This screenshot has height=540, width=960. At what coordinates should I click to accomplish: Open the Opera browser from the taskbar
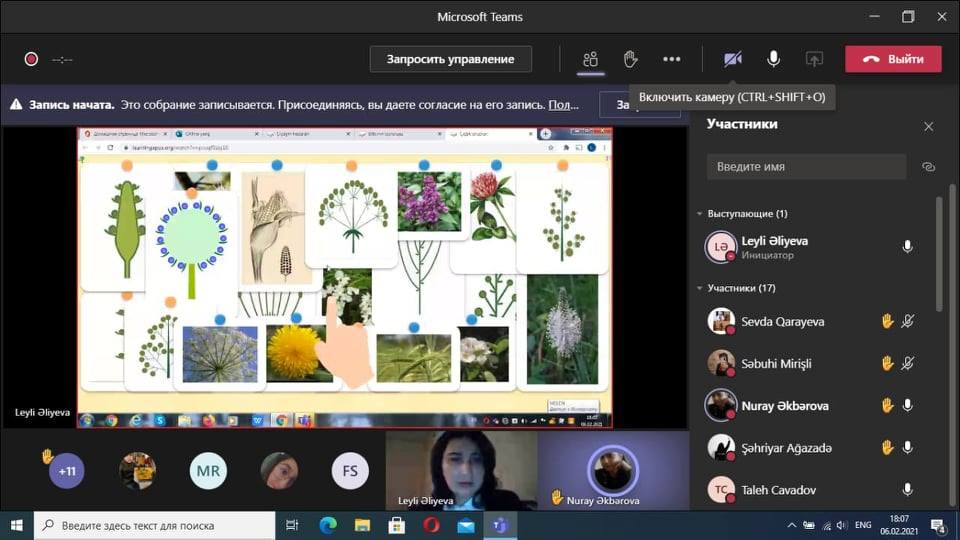431,525
